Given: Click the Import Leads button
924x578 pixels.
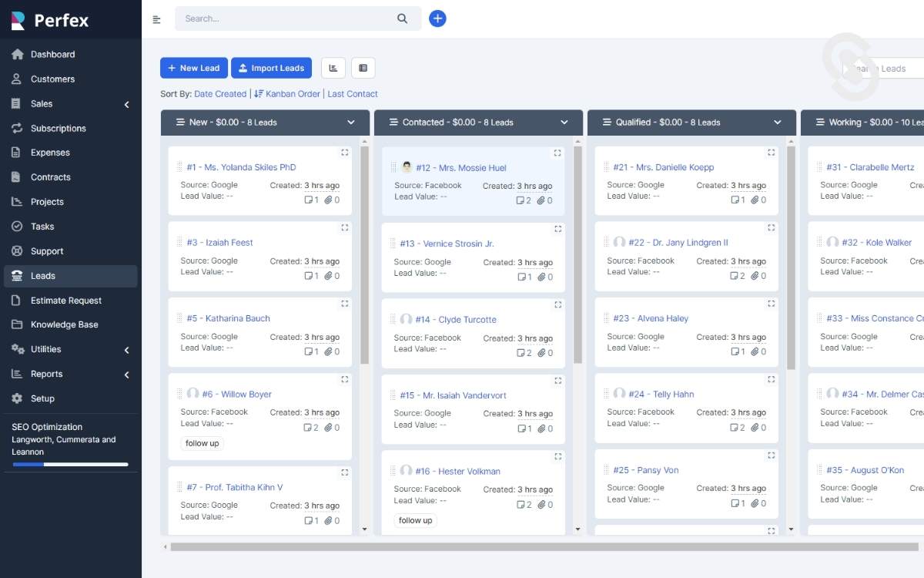Looking at the screenshot, I should (271, 68).
